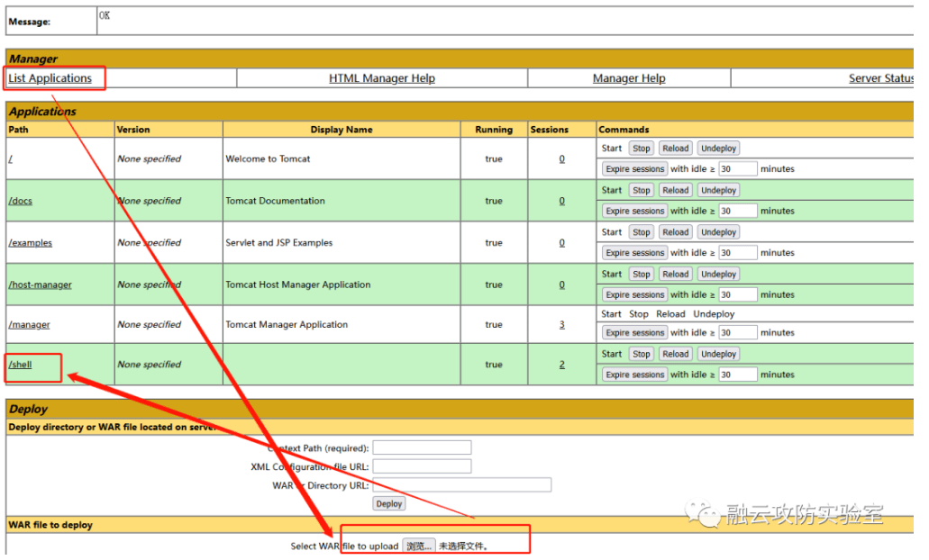Undeploy the /shell application
The height and width of the screenshot is (560, 929).
[x=718, y=355]
